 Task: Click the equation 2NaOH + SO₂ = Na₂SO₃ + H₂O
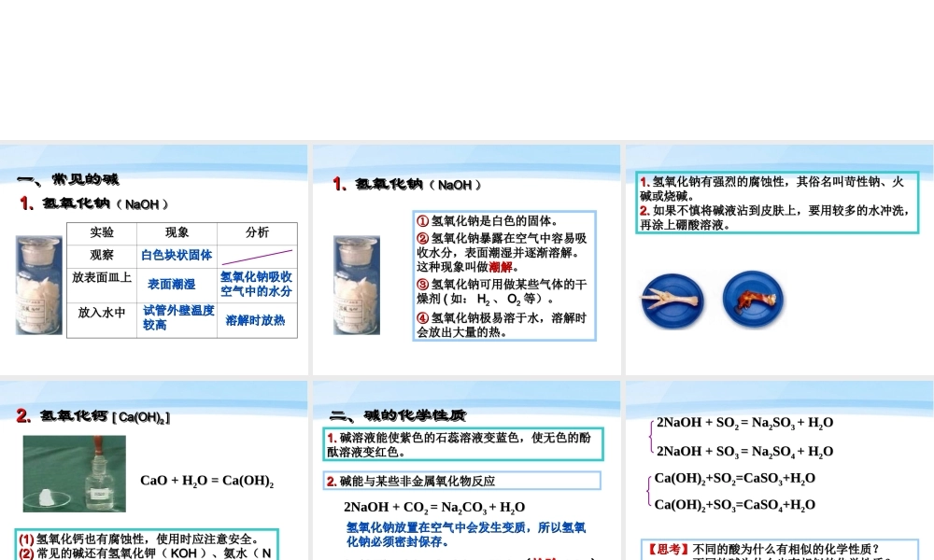[744, 423]
